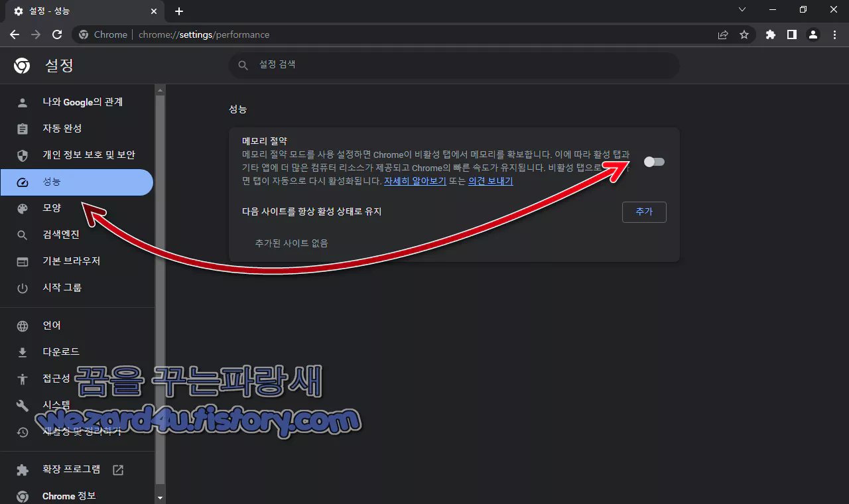
Task: Open 모양 settings
Action: (77, 208)
